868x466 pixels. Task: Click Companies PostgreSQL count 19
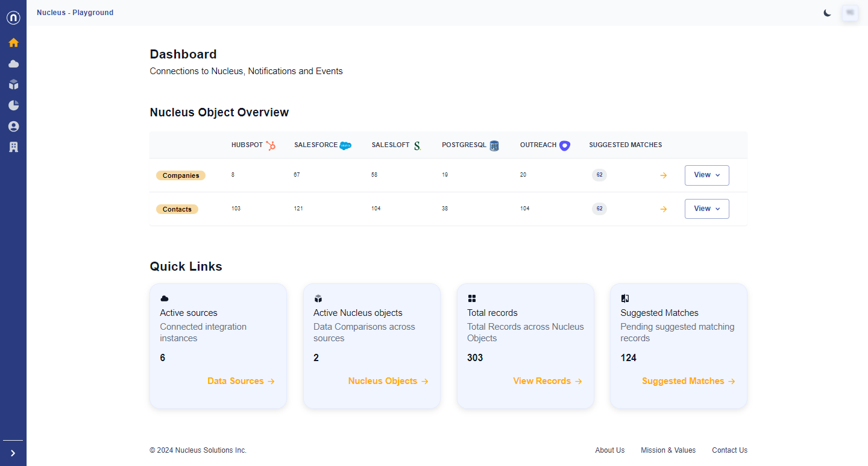pyautogui.click(x=445, y=175)
